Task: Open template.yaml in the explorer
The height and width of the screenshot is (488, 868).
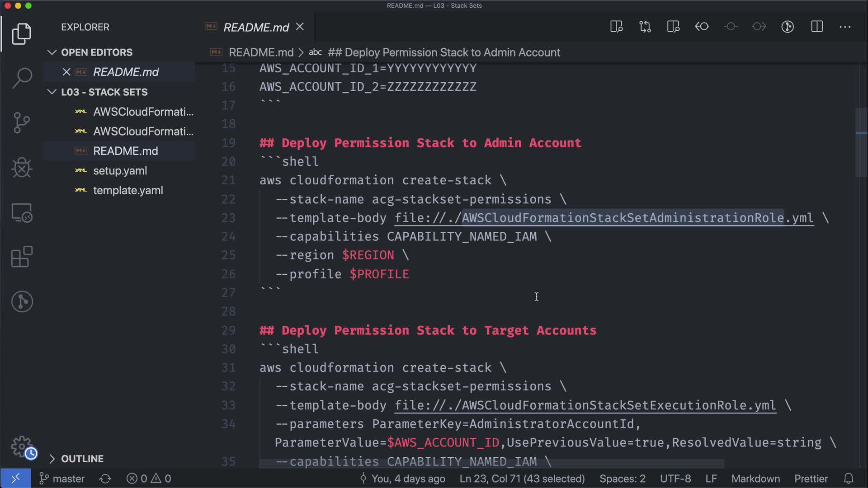Action: point(128,190)
